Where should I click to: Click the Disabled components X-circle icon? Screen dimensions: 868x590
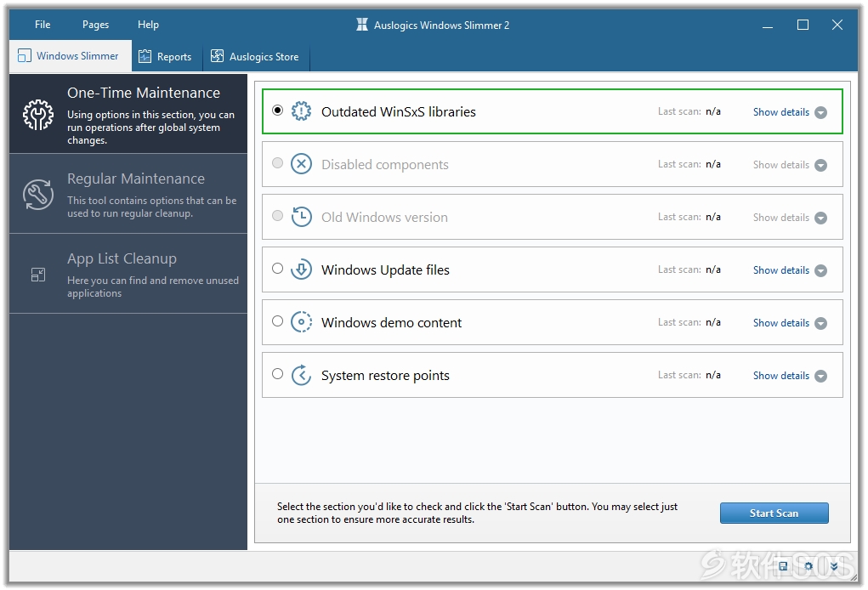pyautogui.click(x=301, y=164)
